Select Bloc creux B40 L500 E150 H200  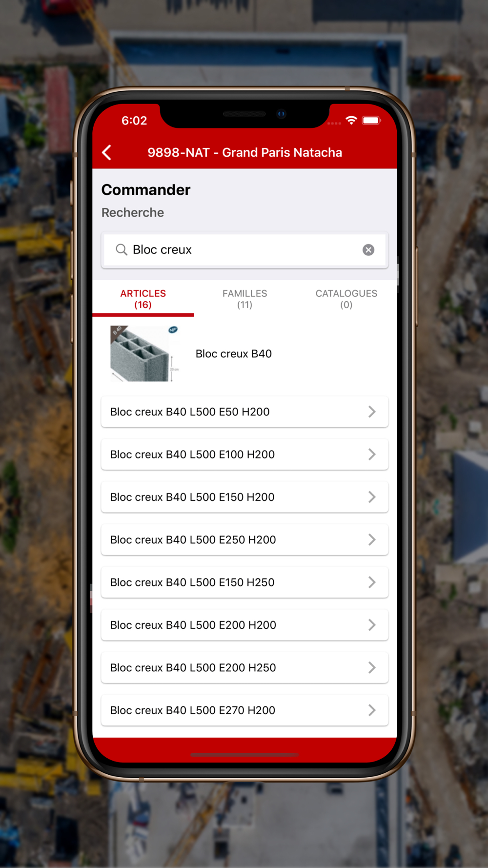coord(244,497)
